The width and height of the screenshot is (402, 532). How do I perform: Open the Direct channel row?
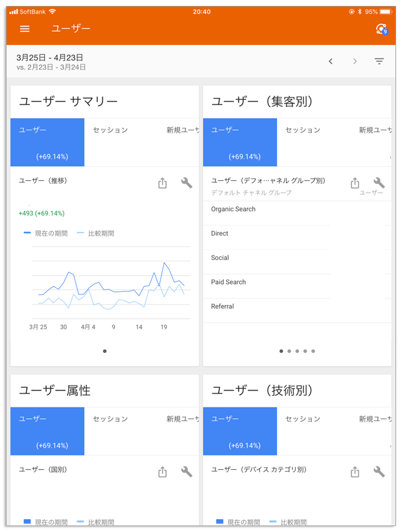tap(297, 237)
